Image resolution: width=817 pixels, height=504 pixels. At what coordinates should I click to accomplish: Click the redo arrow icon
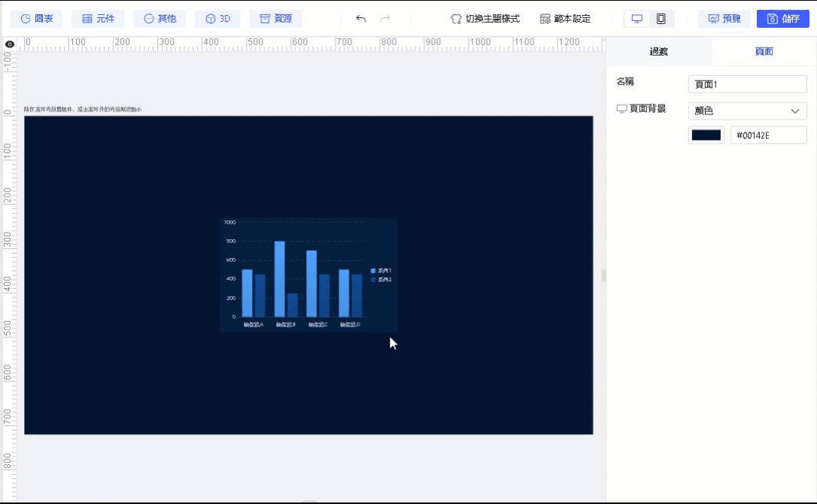pyautogui.click(x=385, y=19)
